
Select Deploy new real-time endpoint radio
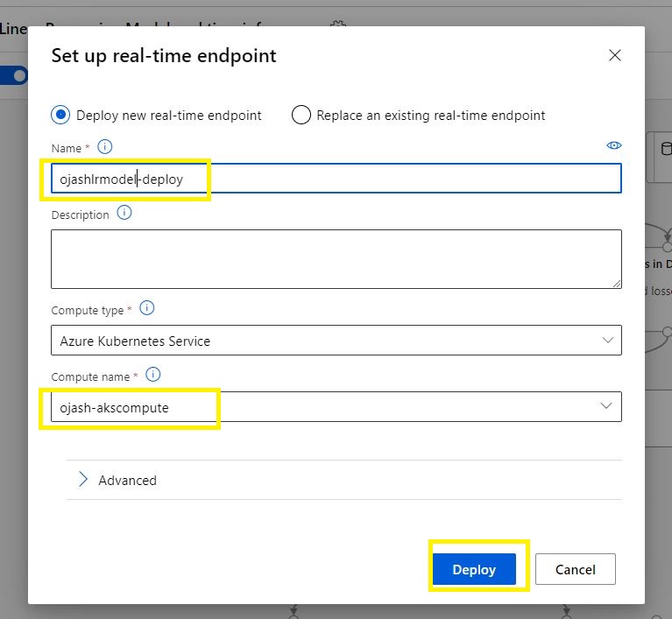coord(60,115)
